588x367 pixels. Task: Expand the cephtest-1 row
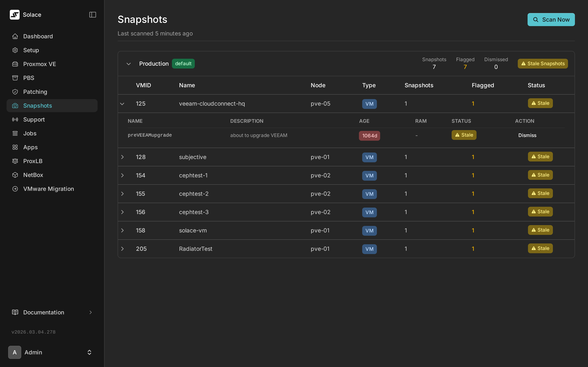(x=122, y=176)
